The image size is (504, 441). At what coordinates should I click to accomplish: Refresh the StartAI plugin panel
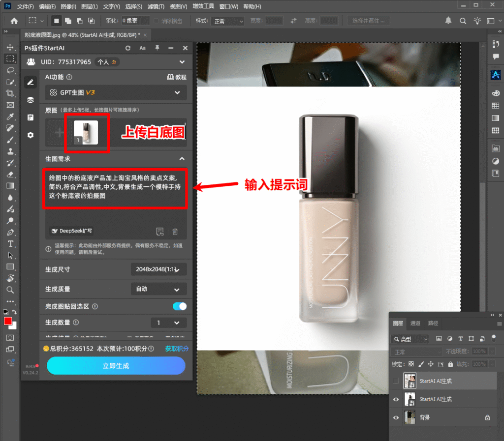pos(128,48)
